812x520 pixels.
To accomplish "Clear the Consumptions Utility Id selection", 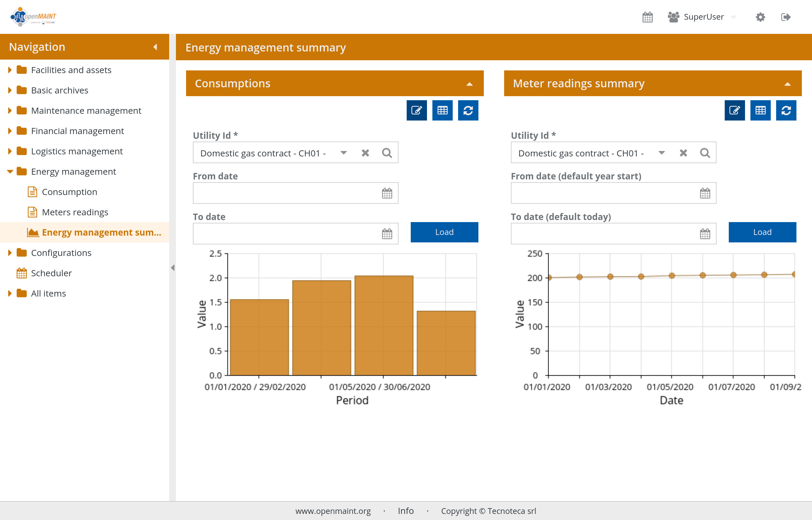I will tap(365, 153).
